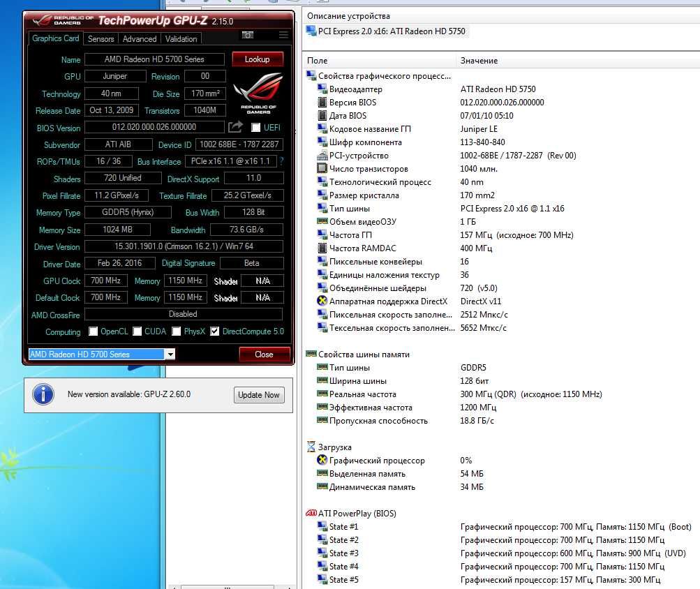
Task: Click the Загрузка hourglass icon
Action: pyautogui.click(x=311, y=447)
